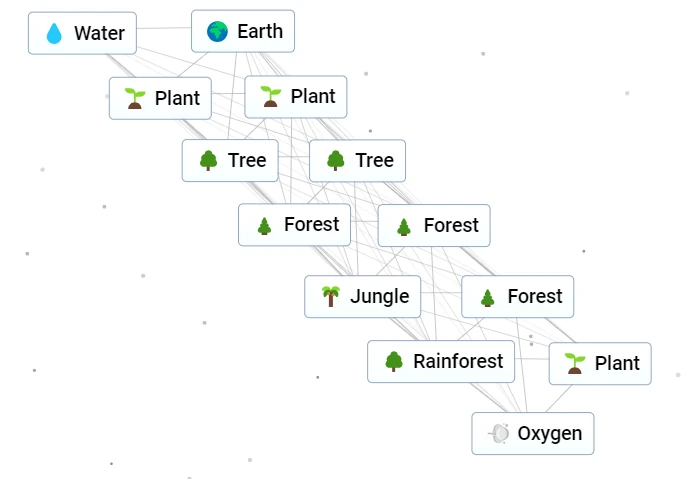
Task: Click the Earth globe icon
Action: coord(217,32)
